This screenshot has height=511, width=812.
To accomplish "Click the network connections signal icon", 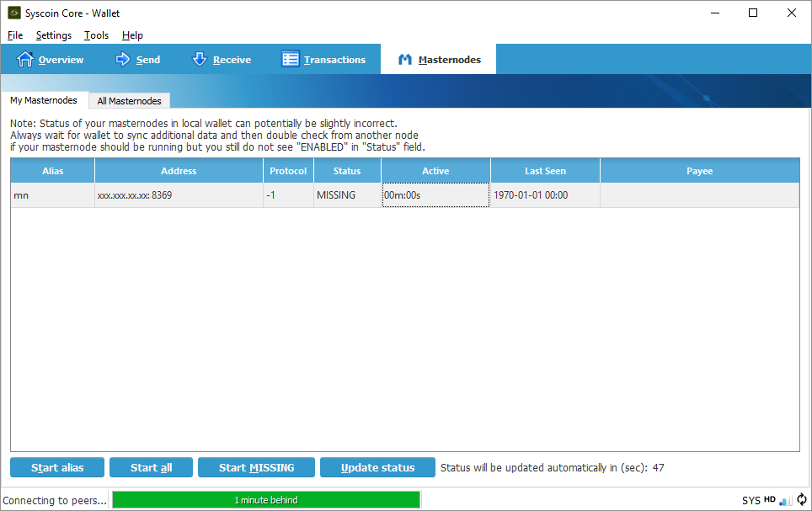I will tap(786, 500).
